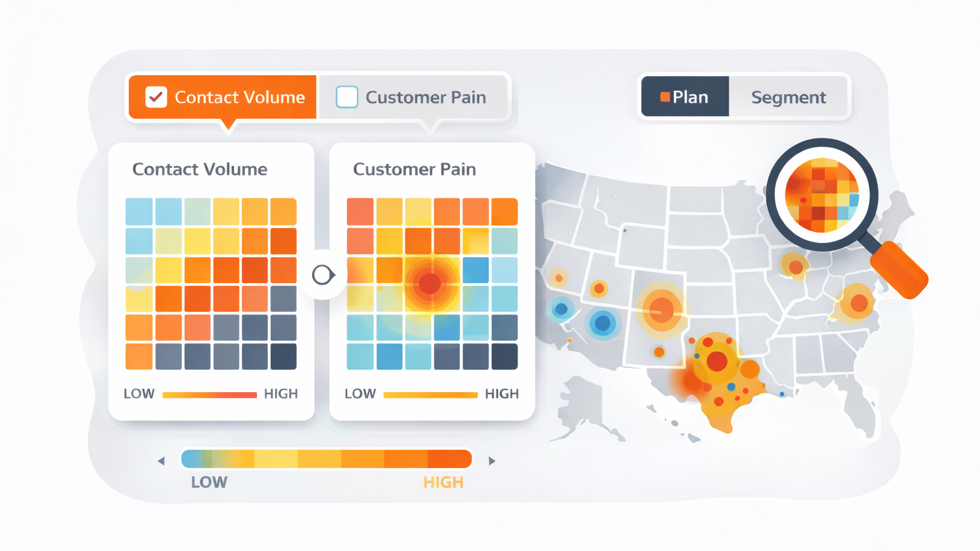Screen dimensions: 980x551
Task: Enable the Customer Pain checkbox
Action: coord(347,97)
